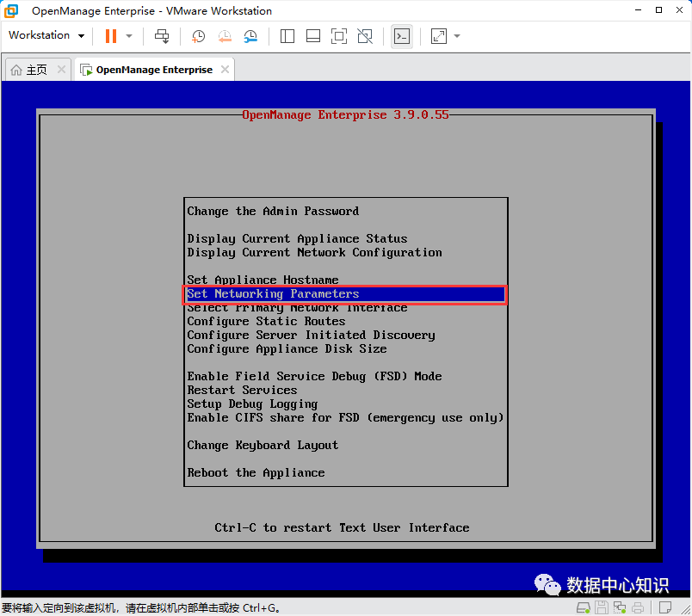Click the Ctrl-C to restart text line
This screenshot has height=616, width=692.
[342, 528]
